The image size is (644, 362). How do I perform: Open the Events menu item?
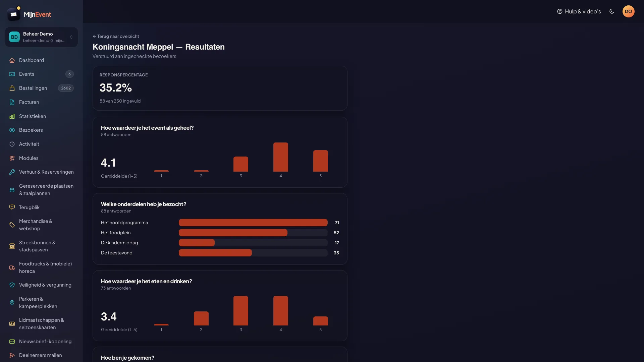pos(41,74)
